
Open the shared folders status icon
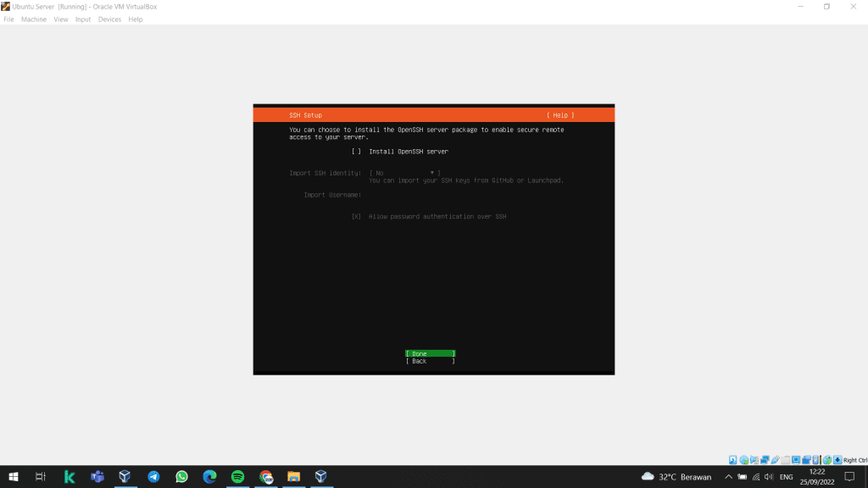(x=786, y=460)
